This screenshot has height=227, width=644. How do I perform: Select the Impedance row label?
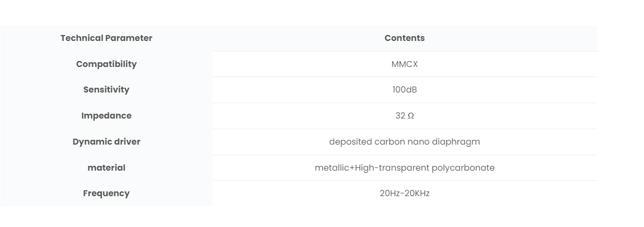coord(107,115)
